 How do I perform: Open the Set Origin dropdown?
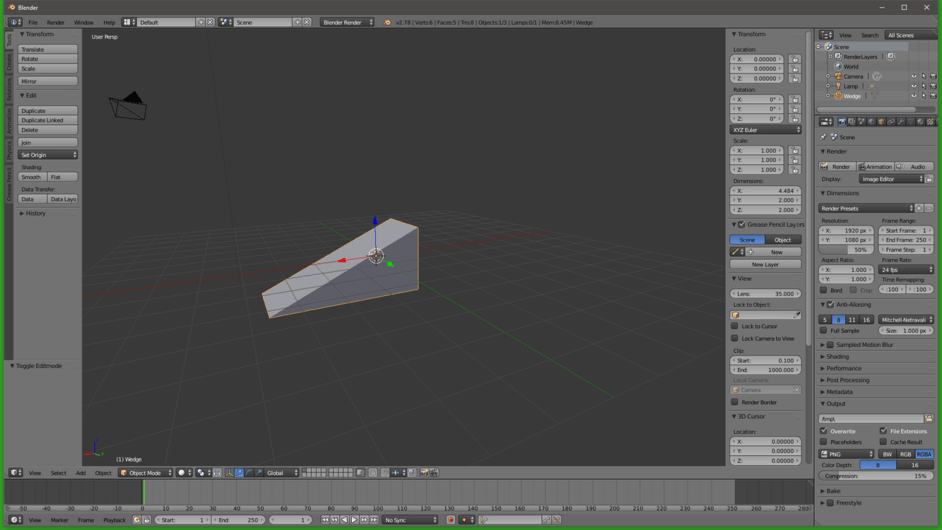[x=48, y=155]
